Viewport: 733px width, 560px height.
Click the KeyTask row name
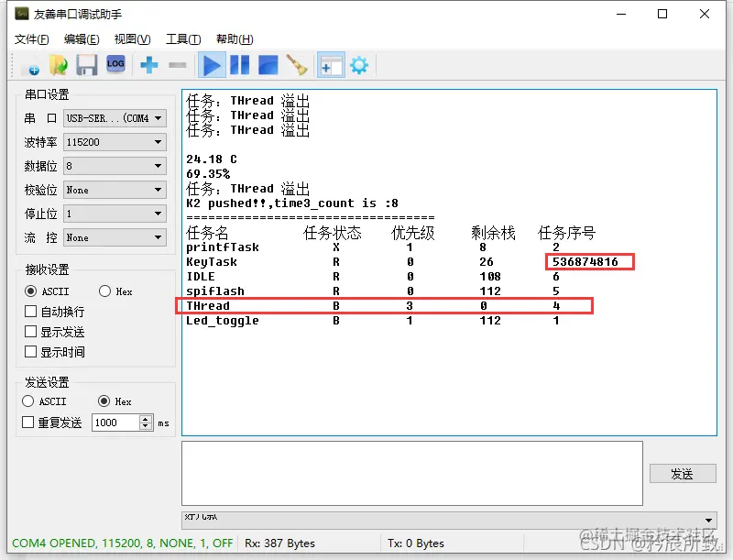[212, 262]
